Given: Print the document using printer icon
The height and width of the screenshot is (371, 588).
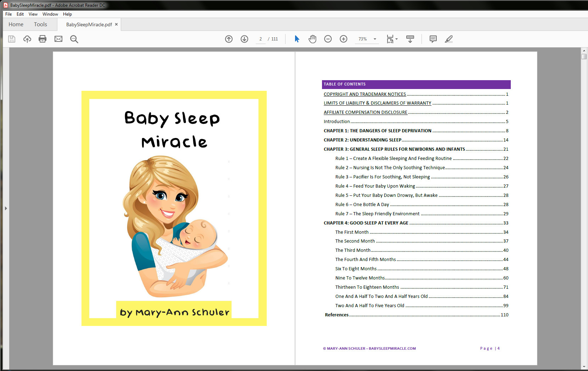Looking at the screenshot, I should coord(43,39).
